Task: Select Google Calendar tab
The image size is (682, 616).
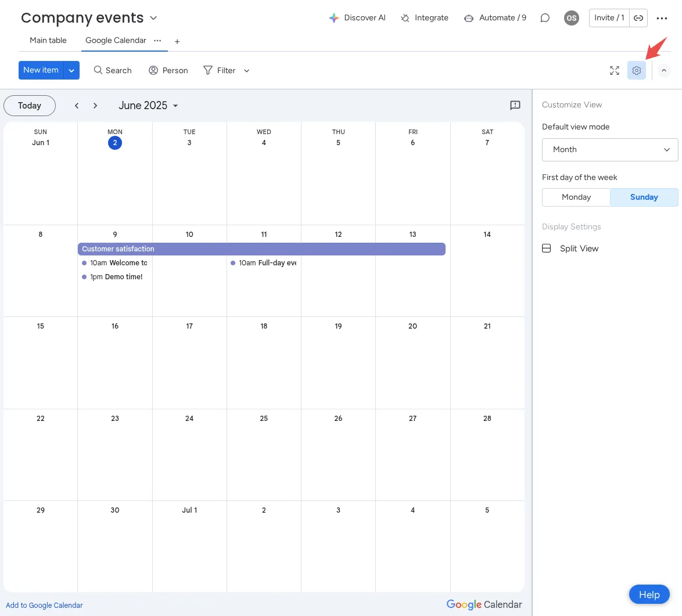Action: tap(116, 41)
